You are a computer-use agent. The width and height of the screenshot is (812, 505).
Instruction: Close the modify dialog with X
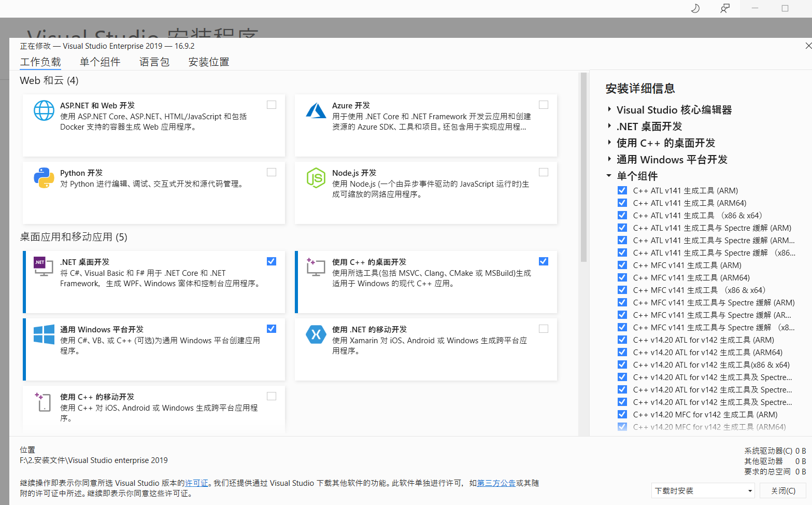[808, 46]
